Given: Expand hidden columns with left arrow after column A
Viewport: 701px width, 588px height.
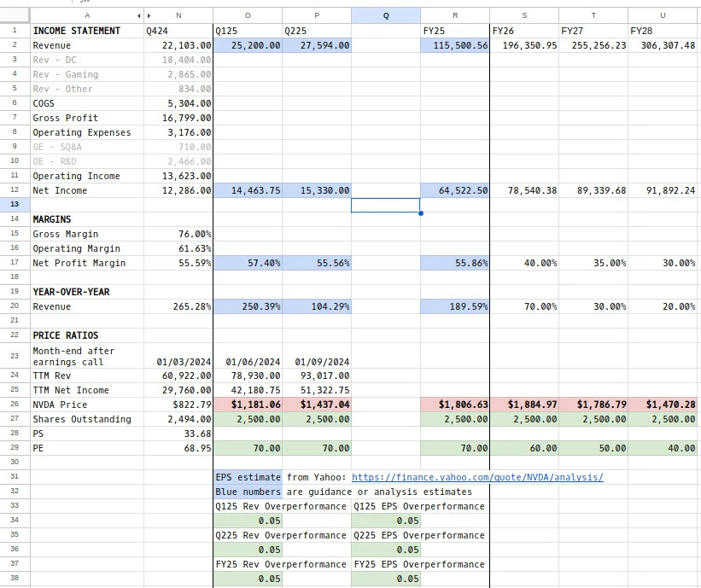Looking at the screenshot, I should click(139, 15).
